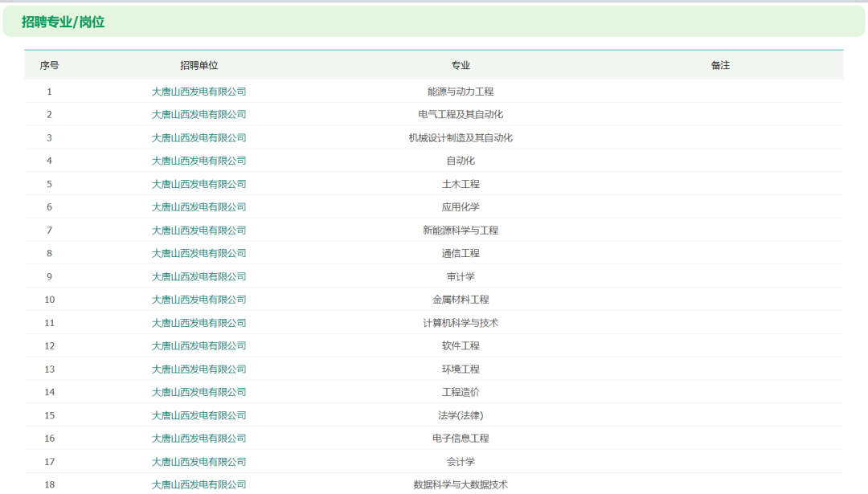Screen dimensions: 868x494
Task: Open 大唐山西发电有限公司 link in row 5
Action: point(199,184)
